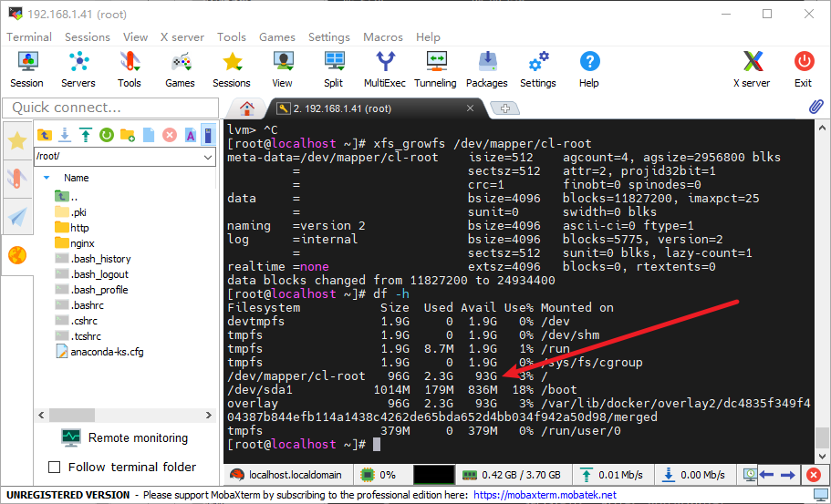Open the Settings gears toolbar button

tap(538, 69)
